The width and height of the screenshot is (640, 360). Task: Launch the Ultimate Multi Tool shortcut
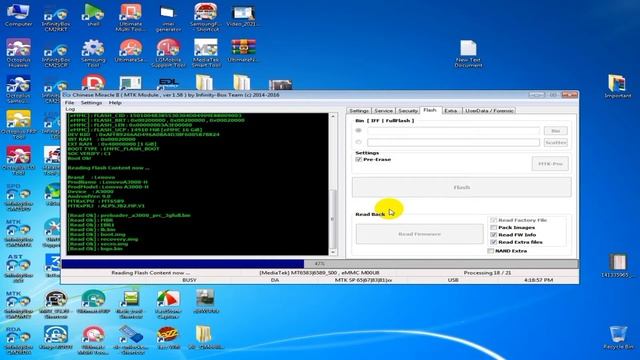[131, 17]
